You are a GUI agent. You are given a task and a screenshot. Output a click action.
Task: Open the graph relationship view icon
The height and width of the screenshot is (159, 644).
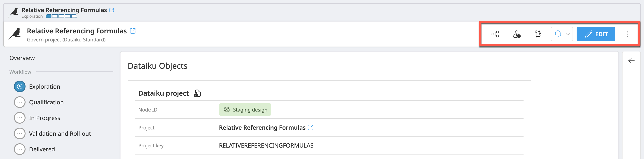pos(495,34)
